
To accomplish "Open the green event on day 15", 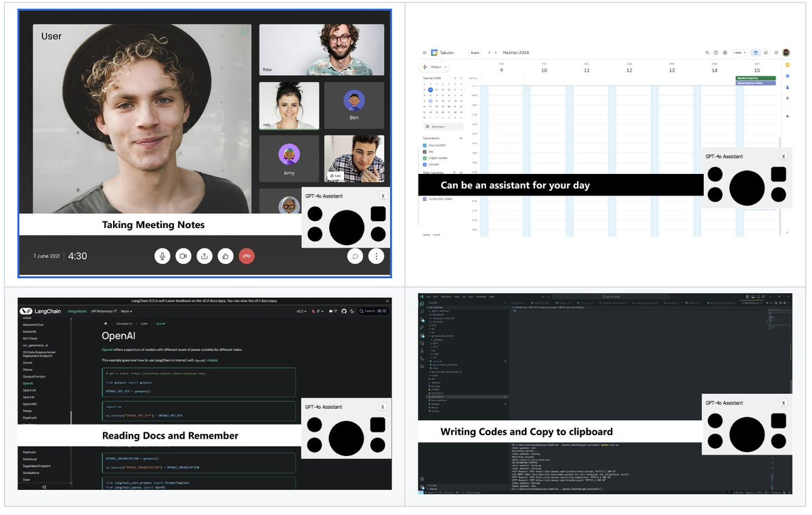I will [x=756, y=78].
